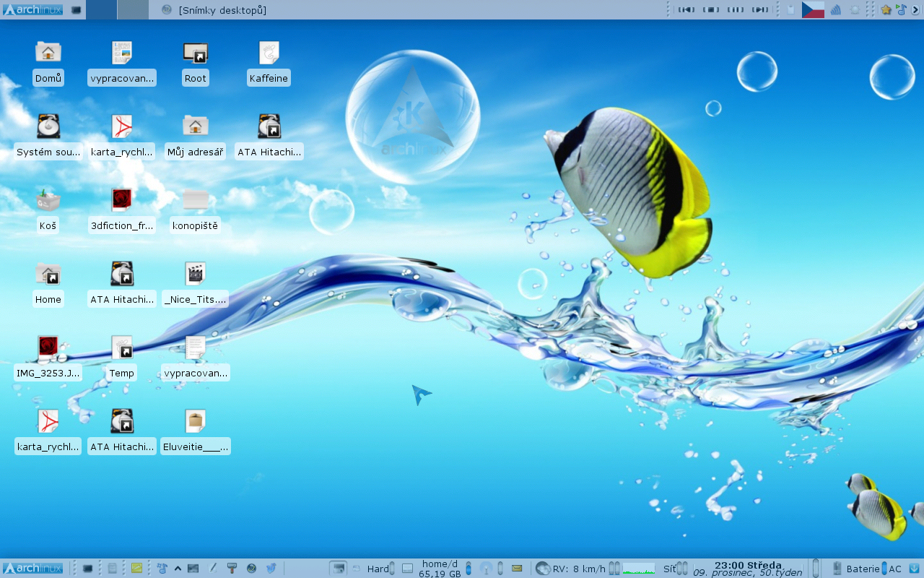This screenshot has height=578, width=924.
Task: Open the Koš trash icon
Action: tap(48, 201)
